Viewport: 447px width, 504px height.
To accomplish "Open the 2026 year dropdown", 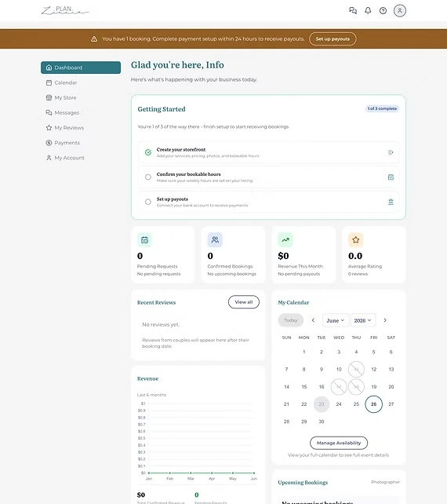I will [x=363, y=320].
